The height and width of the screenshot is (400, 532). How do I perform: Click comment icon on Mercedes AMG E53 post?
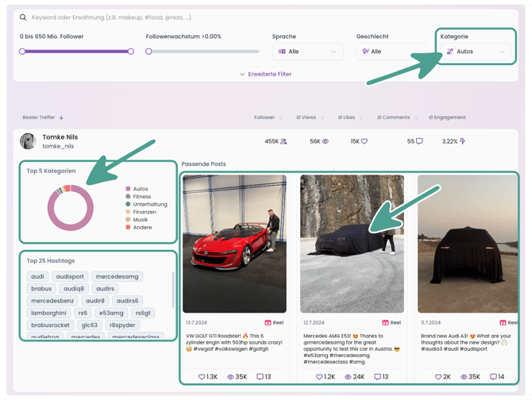(376, 377)
